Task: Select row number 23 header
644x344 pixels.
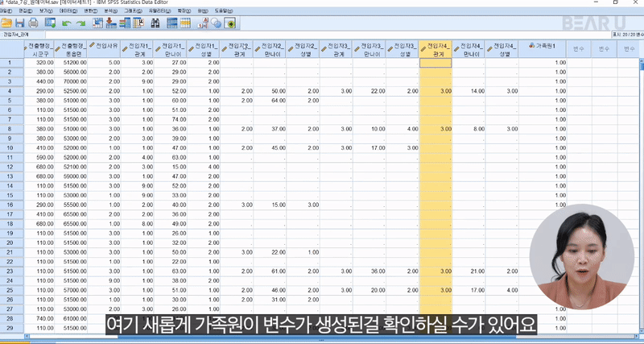Action: tap(12, 271)
